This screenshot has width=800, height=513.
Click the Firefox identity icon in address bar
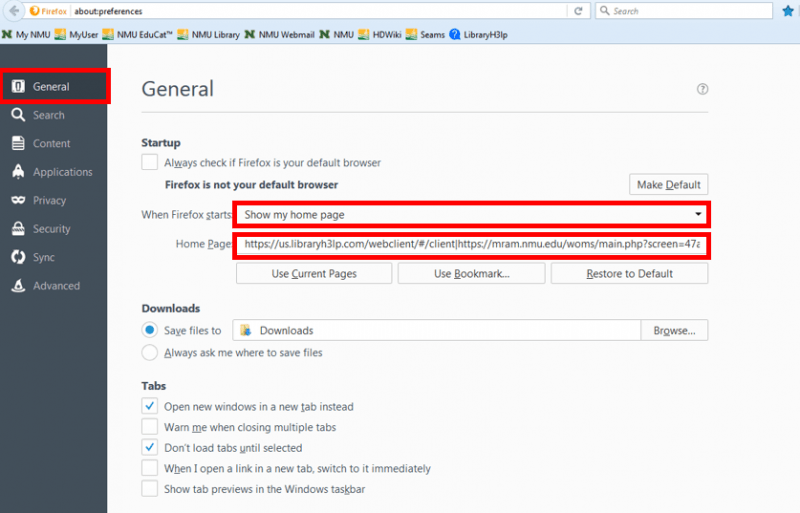click(48, 11)
